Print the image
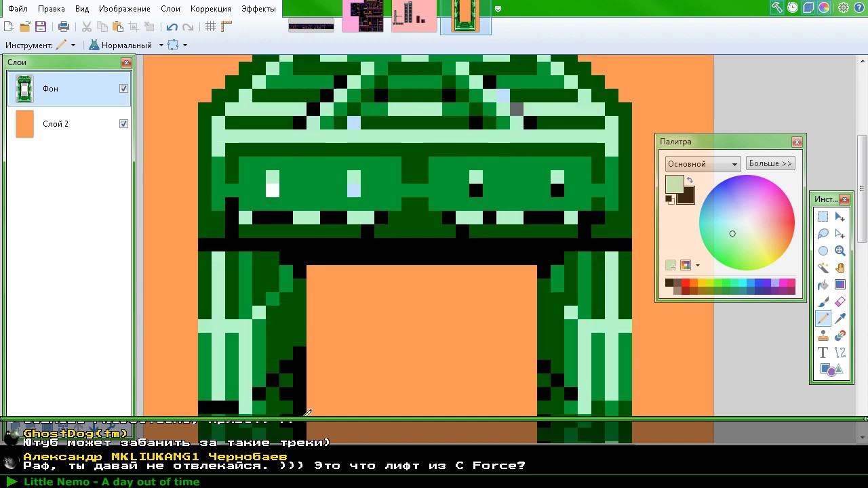Screen dimensions: 868x488 (64, 26)
